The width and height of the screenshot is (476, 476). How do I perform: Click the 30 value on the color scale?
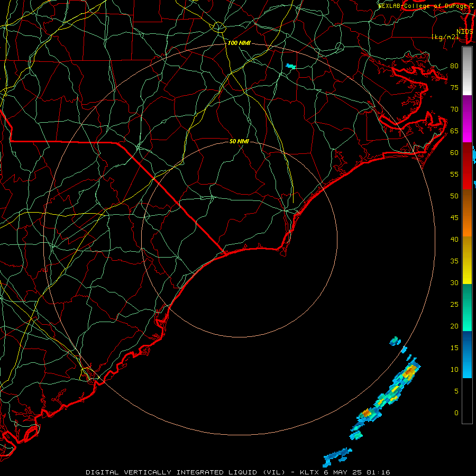click(454, 283)
